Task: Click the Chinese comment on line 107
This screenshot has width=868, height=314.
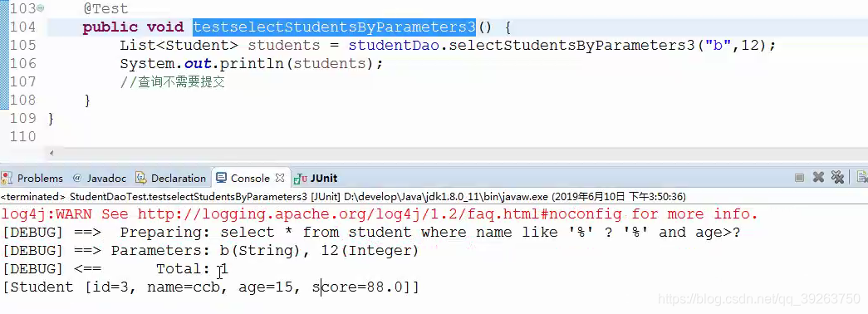Action: click(x=172, y=82)
